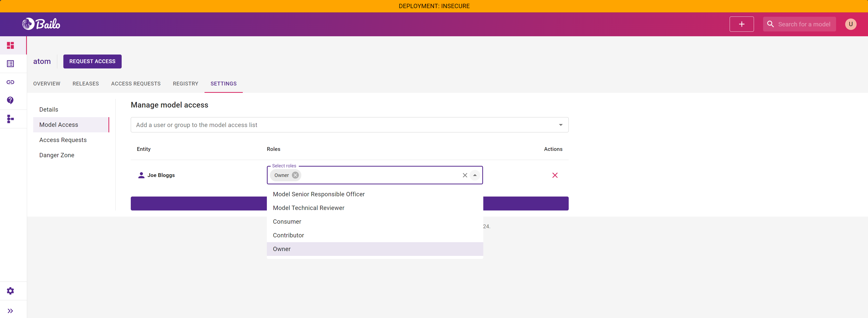The width and height of the screenshot is (868, 318).
Task: Click the add model plus icon
Action: click(741, 24)
